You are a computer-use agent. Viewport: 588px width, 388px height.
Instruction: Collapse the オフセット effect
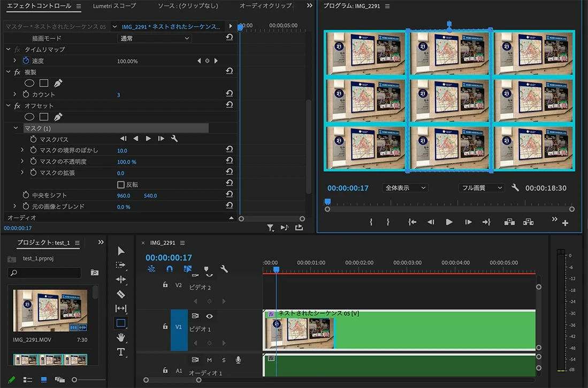(x=8, y=105)
